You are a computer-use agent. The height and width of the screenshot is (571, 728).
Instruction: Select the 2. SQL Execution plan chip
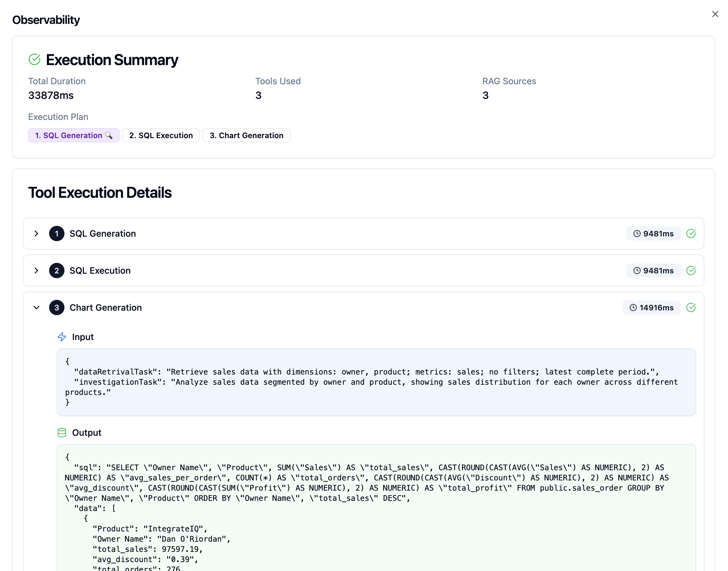click(161, 135)
